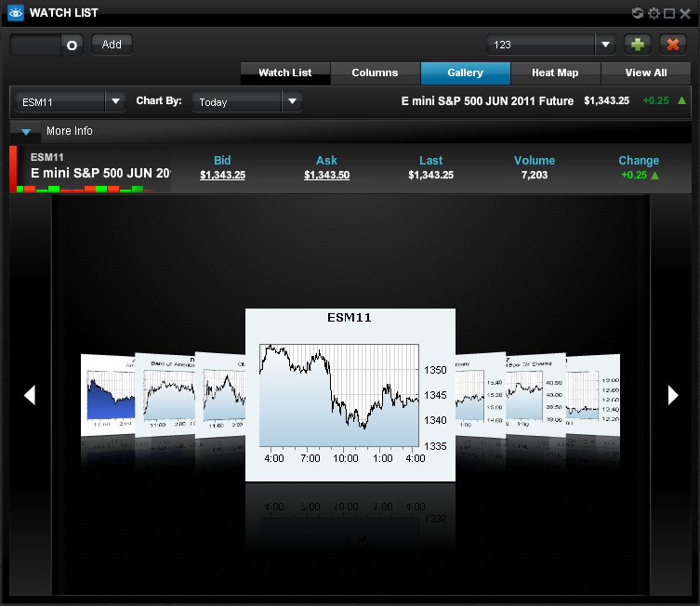Click the red X delete list button
The image size is (700, 606).
tap(673, 45)
